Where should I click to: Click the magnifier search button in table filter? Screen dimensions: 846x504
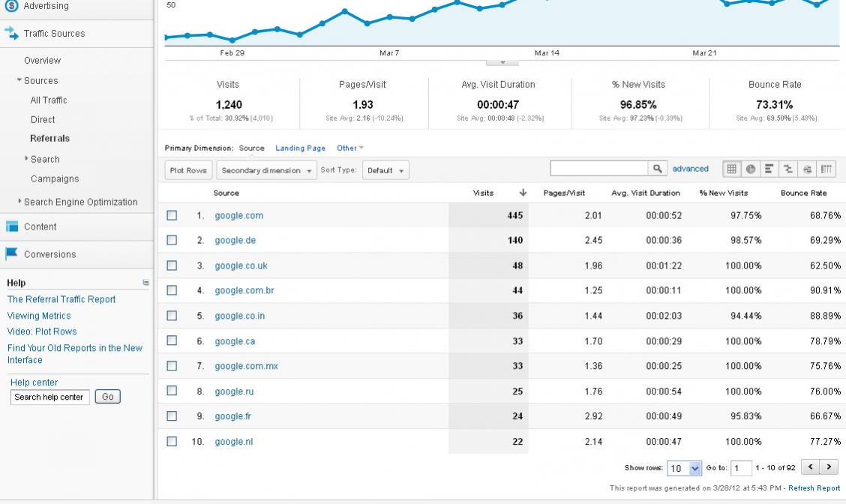point(657,169)
